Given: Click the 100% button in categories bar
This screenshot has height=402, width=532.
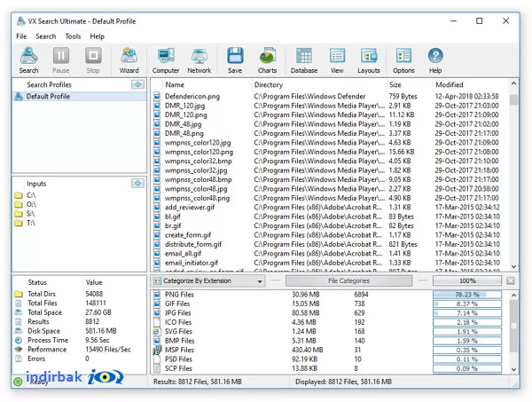Looking at the screenshot, I should (467, 280).
